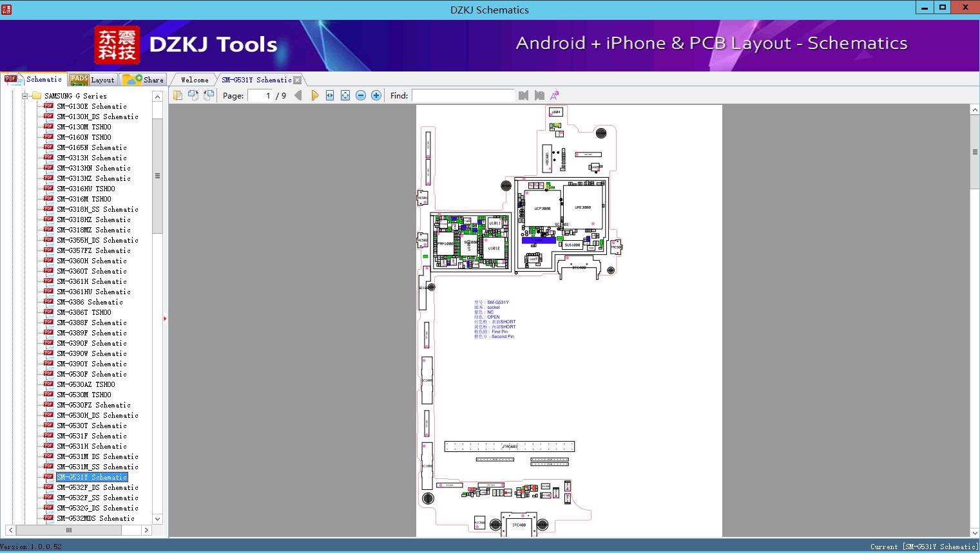980x553 pixels.
Task: Select SM-G313HN Schematic item
Action: pyautogui.click(x=93, y=168)
